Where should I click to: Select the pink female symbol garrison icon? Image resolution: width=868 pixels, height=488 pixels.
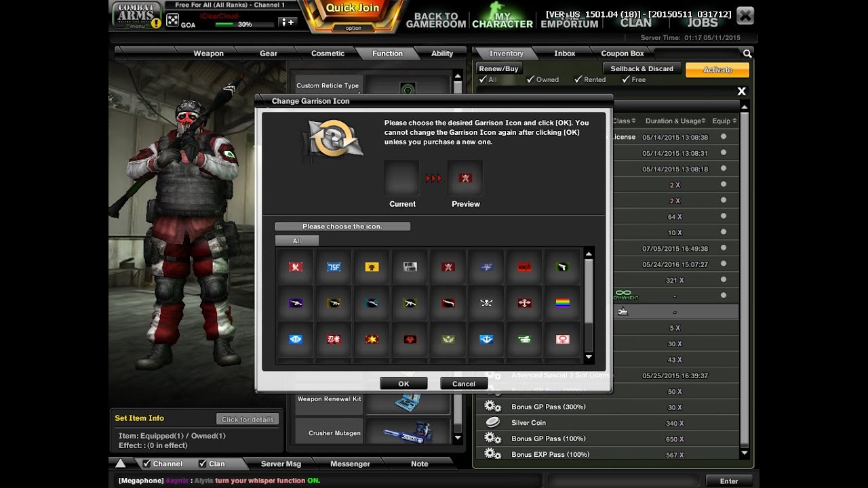click(562, 340)
